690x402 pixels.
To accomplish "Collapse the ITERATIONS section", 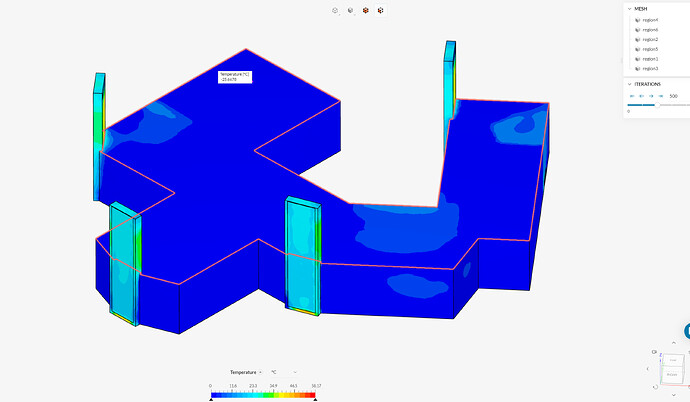I will [629, 84].
